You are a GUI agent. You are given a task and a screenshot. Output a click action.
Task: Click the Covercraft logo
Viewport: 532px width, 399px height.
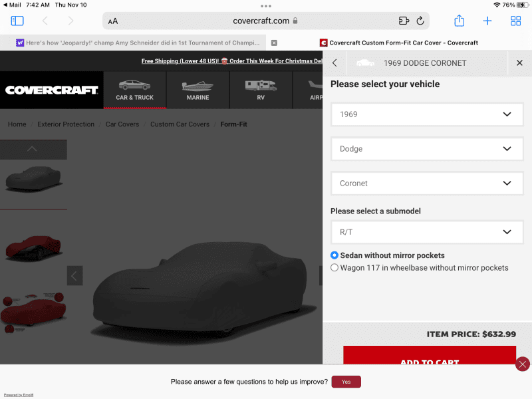[52, 90]
